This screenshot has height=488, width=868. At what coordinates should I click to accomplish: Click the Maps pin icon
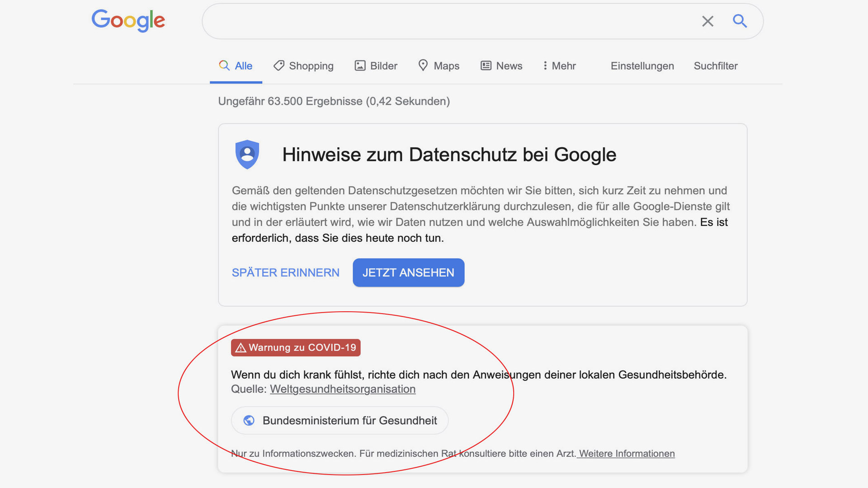coord(423,65)
